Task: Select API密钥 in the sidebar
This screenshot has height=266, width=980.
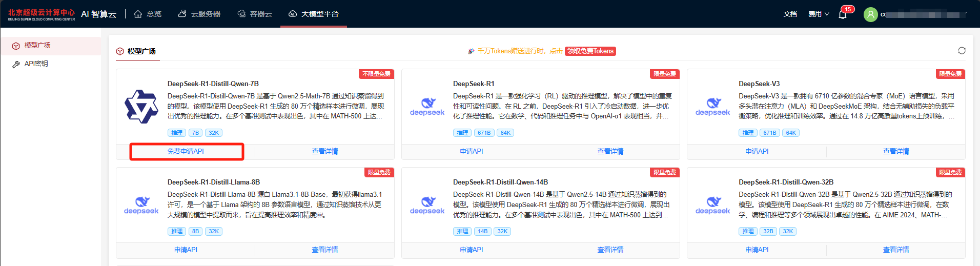Action: pos(50,64)
